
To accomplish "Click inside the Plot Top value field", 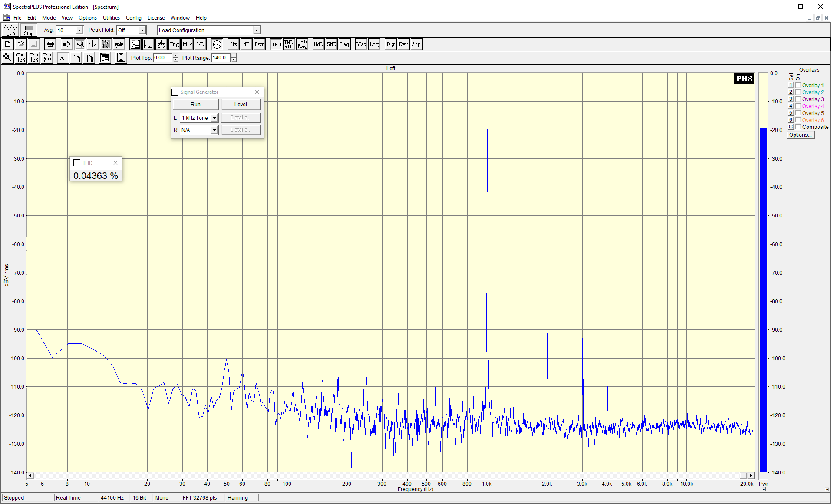I will (x=162, y=58).
